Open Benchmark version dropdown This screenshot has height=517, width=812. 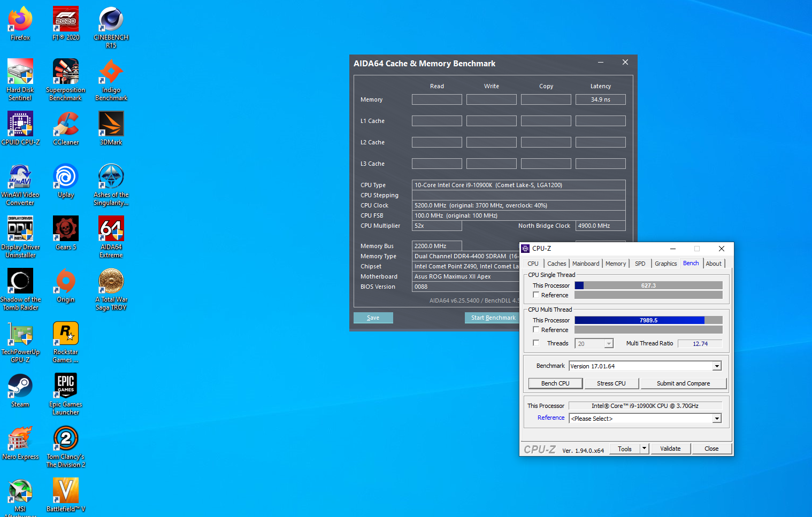717,366
